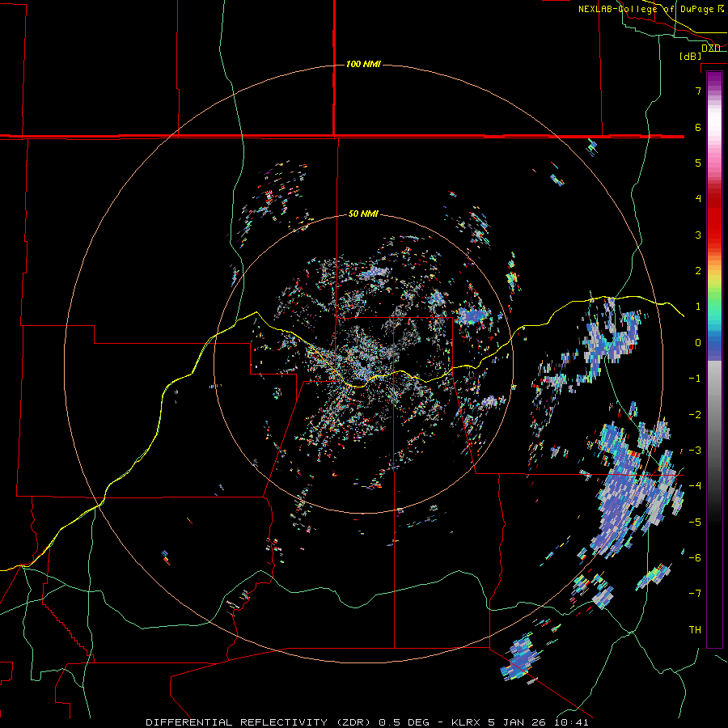Click the '-7' value on the dB scale
This screenshot has width=728, height=728.
tap(695, 594)
